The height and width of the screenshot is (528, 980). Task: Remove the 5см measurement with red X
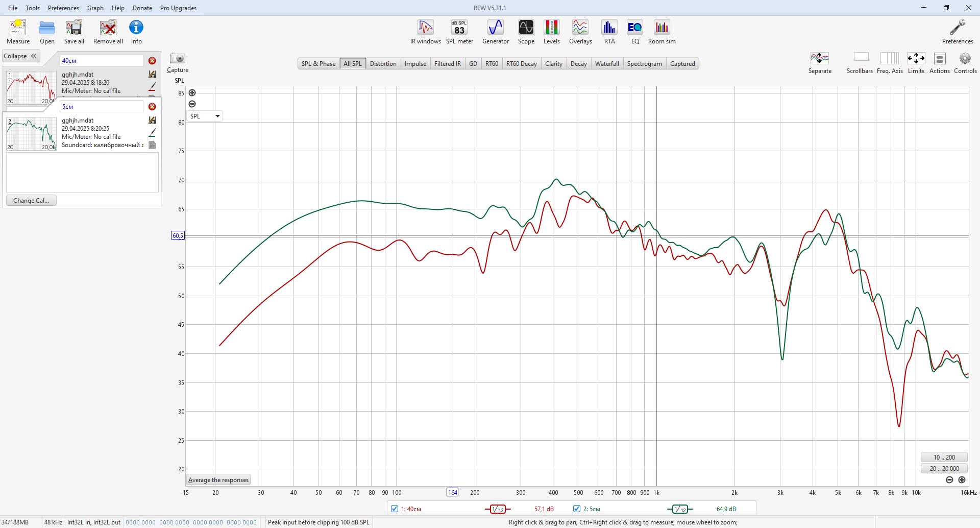152,107
